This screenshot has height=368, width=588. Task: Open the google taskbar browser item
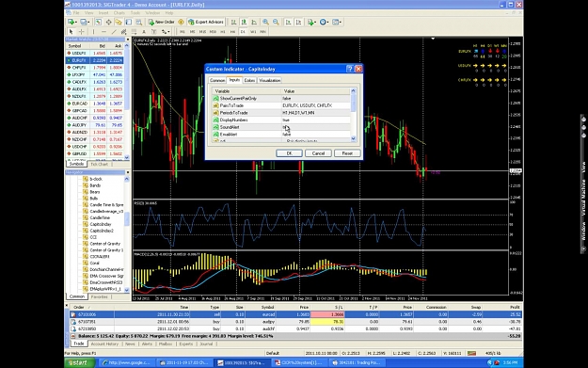tap(126, 362)
